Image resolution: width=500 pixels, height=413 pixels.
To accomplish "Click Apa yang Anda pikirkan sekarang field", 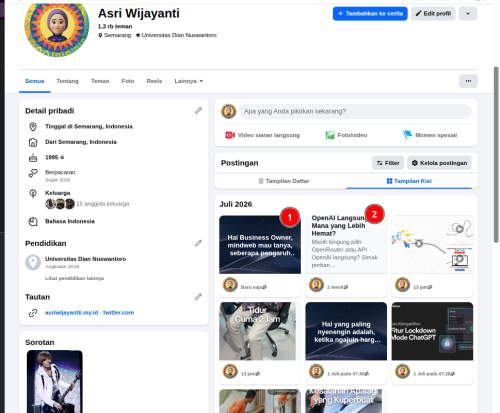I will point(355,111).
